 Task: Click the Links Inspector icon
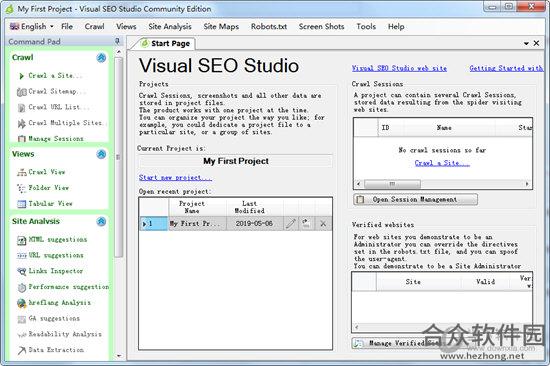21,272
